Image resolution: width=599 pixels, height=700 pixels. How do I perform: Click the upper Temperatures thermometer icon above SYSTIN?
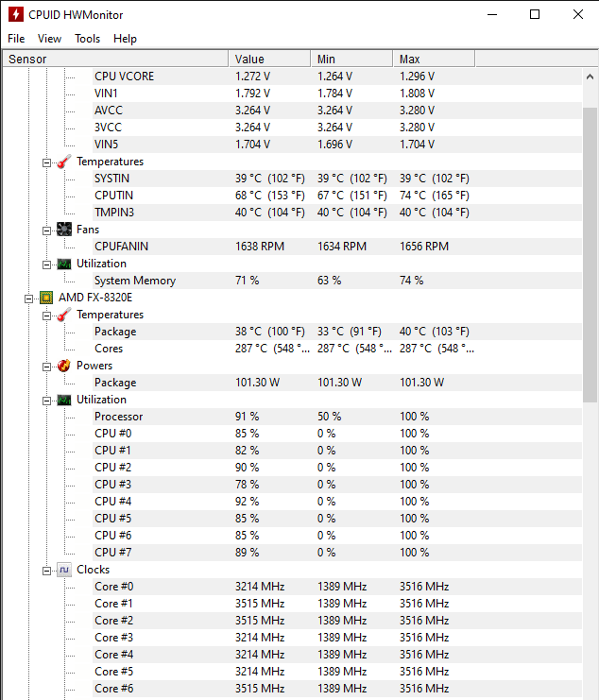[64, 162]
